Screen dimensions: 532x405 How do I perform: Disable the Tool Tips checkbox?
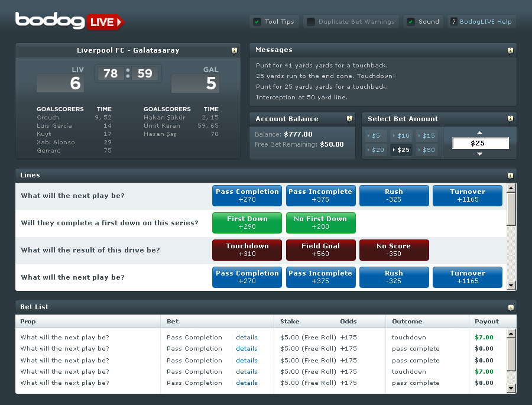[257, 22]
